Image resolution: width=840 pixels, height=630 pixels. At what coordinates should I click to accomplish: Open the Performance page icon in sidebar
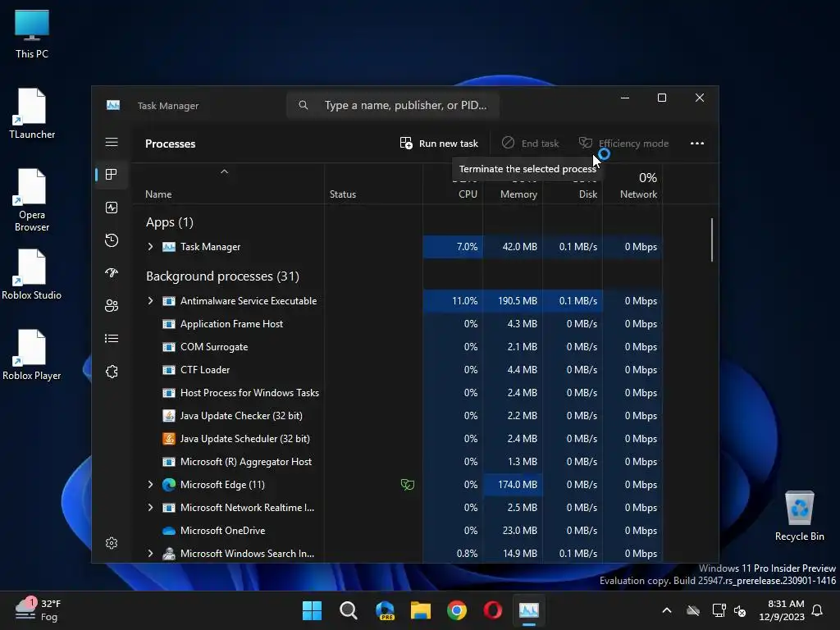click(x=112, y=208)
